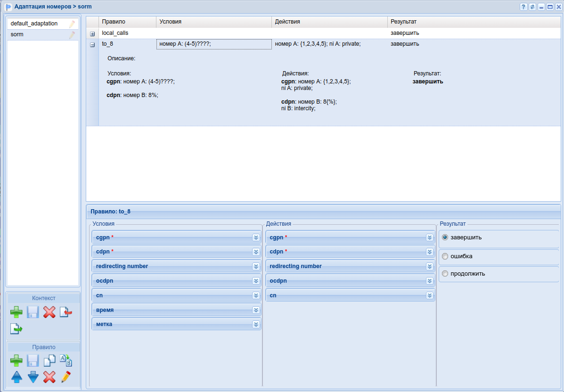Click copy rule icon in Правило panel
Image resolution: width=564 pixels, height=392 pixels.
click(49, 361)
